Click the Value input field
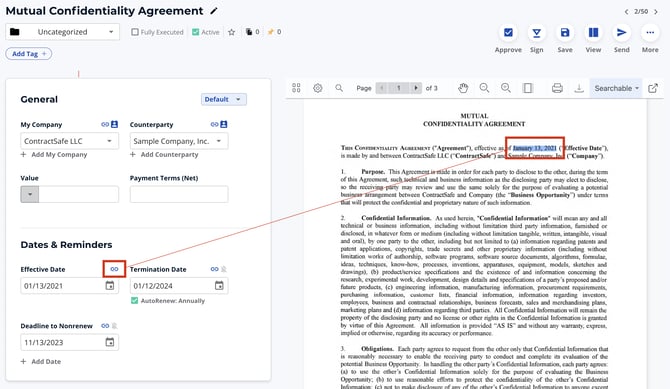The height and width of the screenshot is (389, 670). point(79,194)
